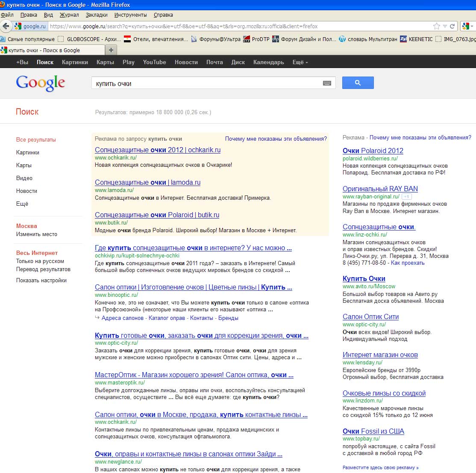Filter by Карты in the left sidebar
The image size is (476, 473).
click(24, 165)
